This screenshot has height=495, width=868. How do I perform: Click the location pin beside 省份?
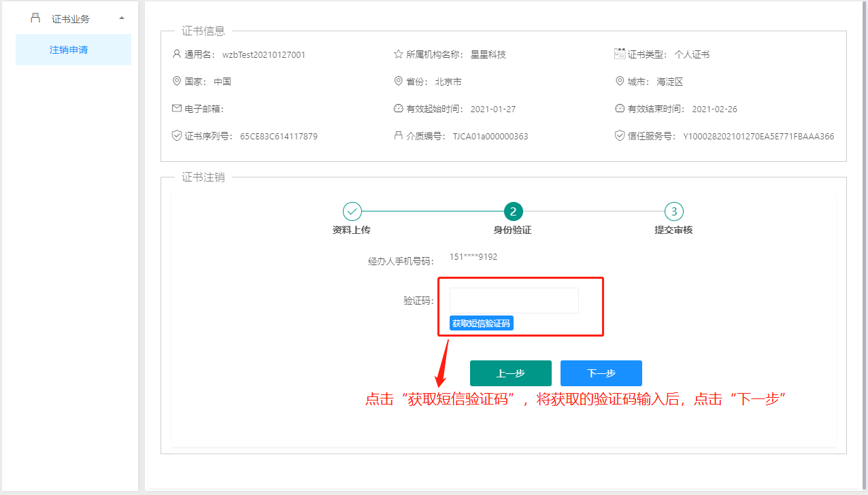click(399, 81)
